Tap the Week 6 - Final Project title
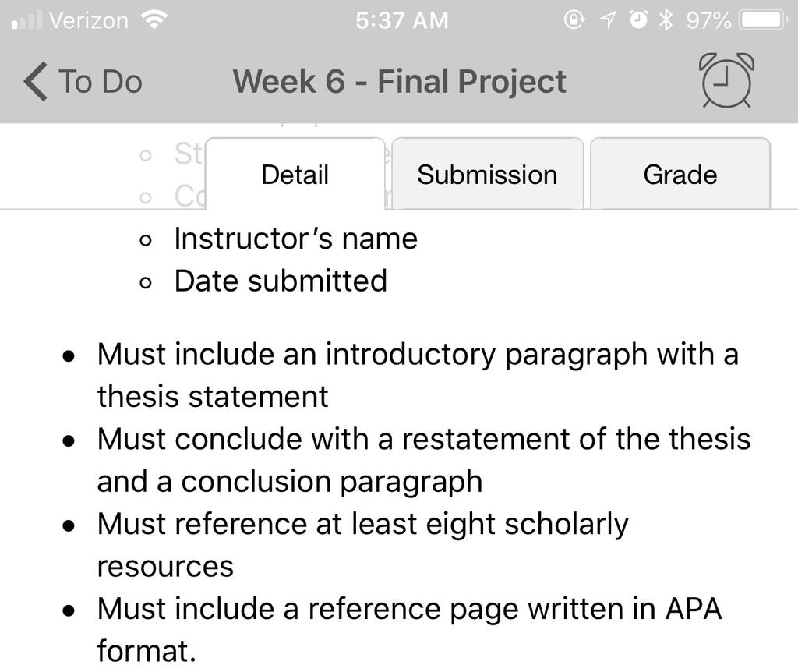This screenshot has height=672, width=798. pos(400,81)
